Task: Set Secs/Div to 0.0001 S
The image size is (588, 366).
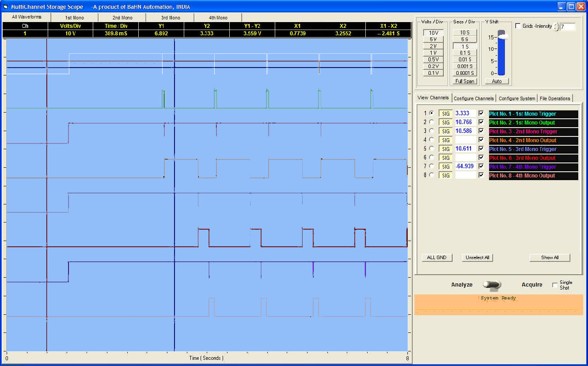Action: (465, 73)
